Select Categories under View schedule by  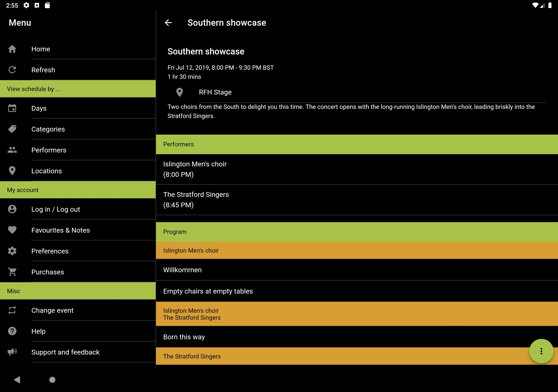(x=48, y=129)
